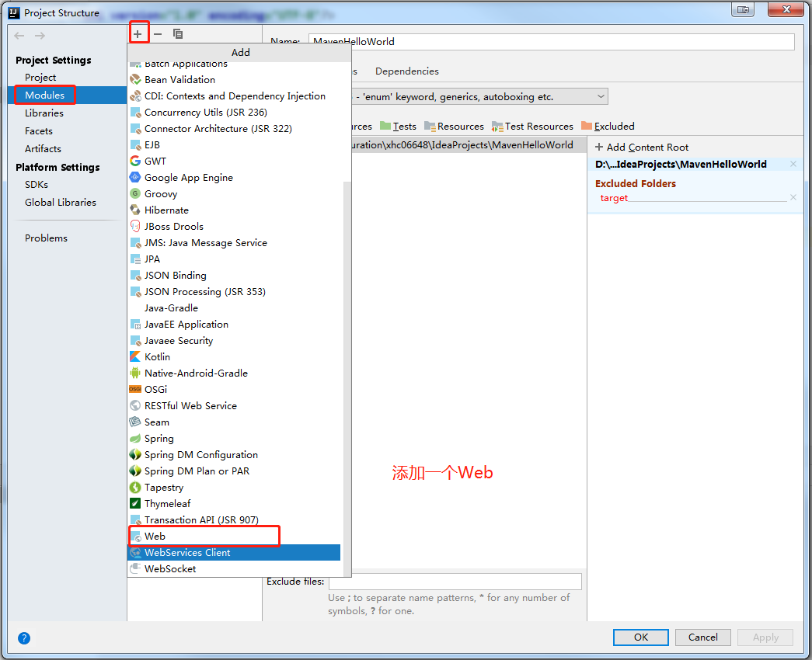
Task: Open Global Libraries under Platform Settings
Action: point(61,203)
